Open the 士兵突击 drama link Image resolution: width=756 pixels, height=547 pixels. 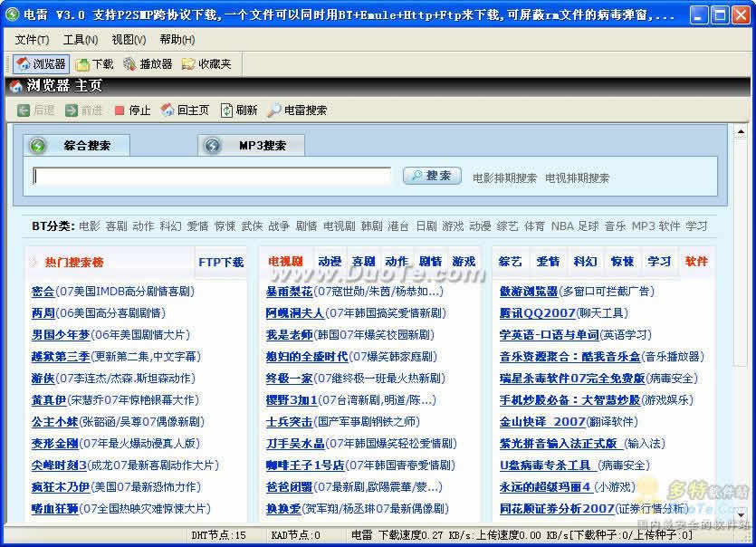290,422
